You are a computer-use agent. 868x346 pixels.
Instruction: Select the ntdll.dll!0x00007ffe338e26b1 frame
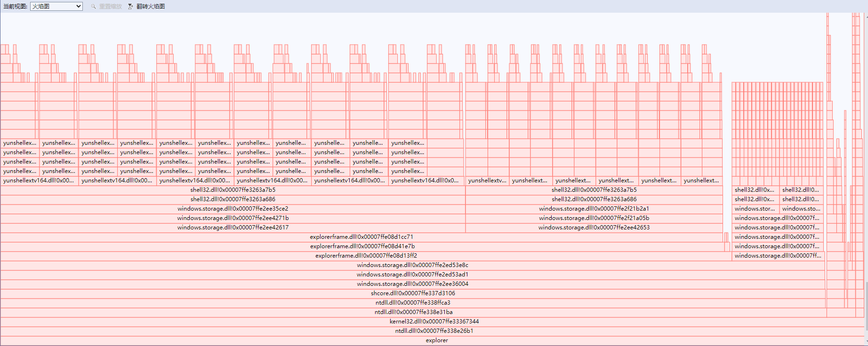[x=434, y=331]
